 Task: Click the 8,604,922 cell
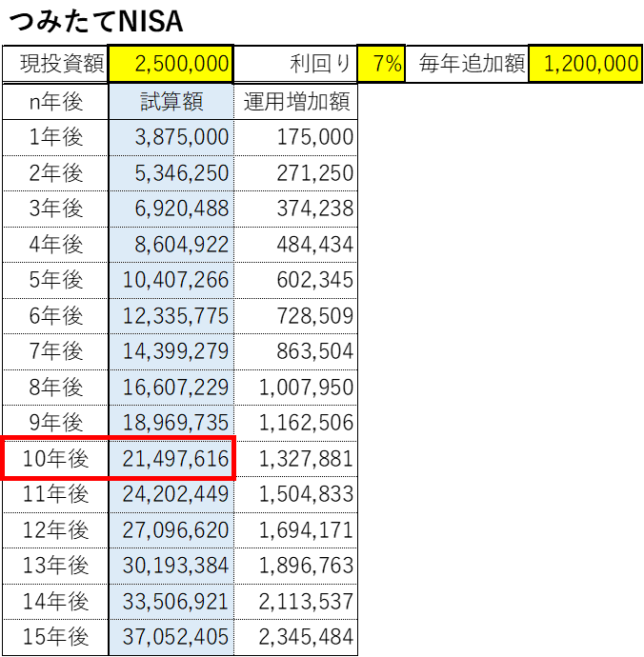[x=171, y=245]
